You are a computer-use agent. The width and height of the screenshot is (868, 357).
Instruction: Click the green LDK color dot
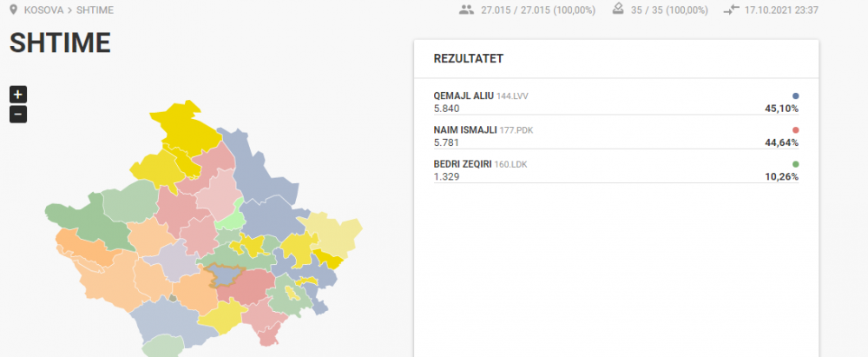(x=795, y=164)
